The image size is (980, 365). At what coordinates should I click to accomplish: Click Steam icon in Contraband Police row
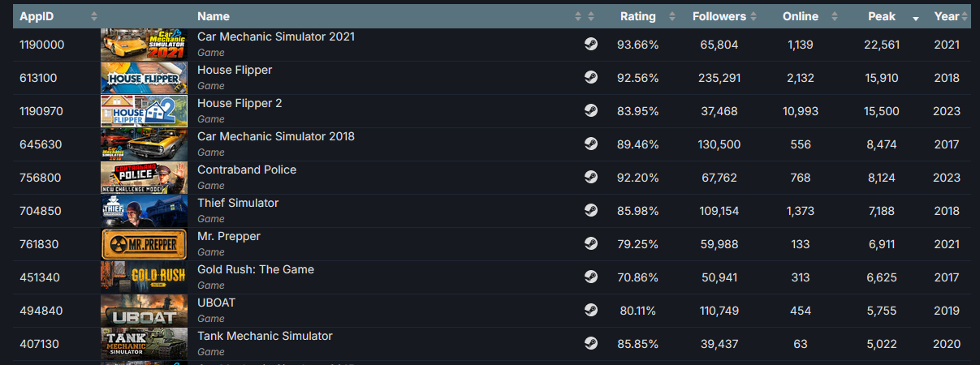591,178
